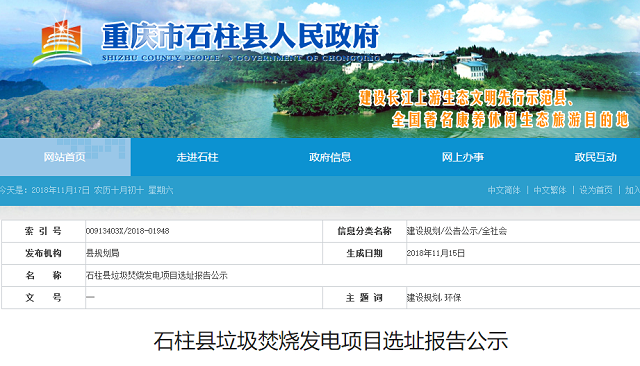Click the banner slogan 全国著名康养休闲生态旅游目的地
Screen dimensions: 640x366
[x=510, y=120]
